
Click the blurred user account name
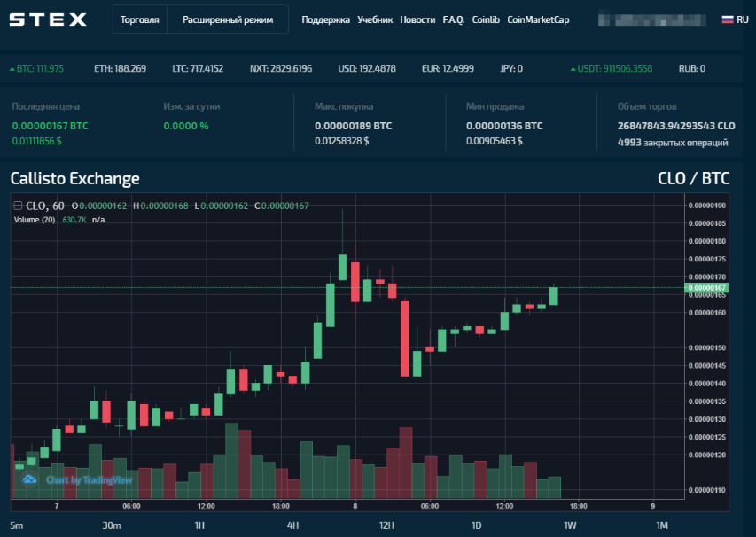[651, 19]
